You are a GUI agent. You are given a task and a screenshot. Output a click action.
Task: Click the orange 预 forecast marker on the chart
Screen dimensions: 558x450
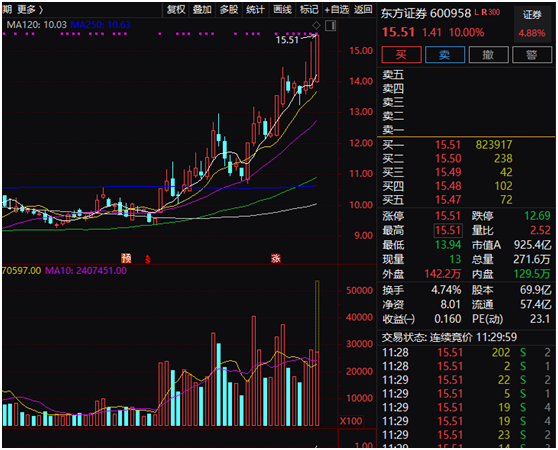coord(126,258)
